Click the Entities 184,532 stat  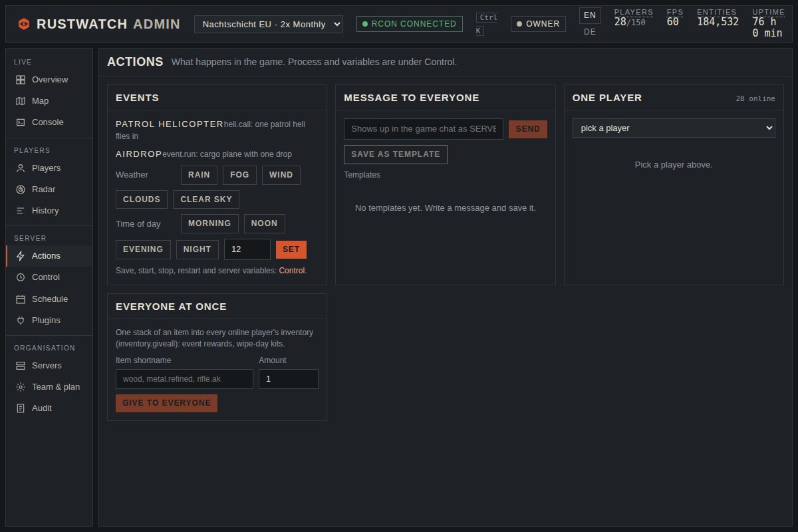click(x=718, y=18)
